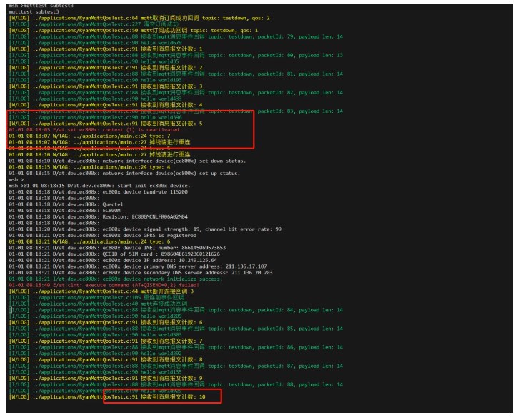Click the log line with packetId: 88
Viewport: 518px width, 420px height.
click(176, 385)
